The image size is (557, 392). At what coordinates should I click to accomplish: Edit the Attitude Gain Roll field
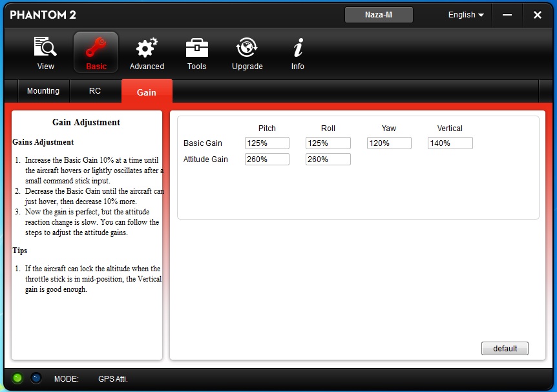328,160
